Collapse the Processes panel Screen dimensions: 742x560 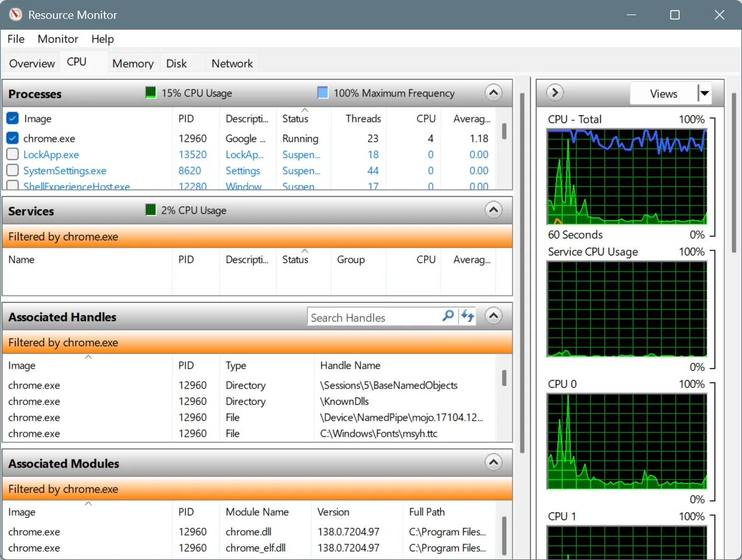[x=493, y=92]
